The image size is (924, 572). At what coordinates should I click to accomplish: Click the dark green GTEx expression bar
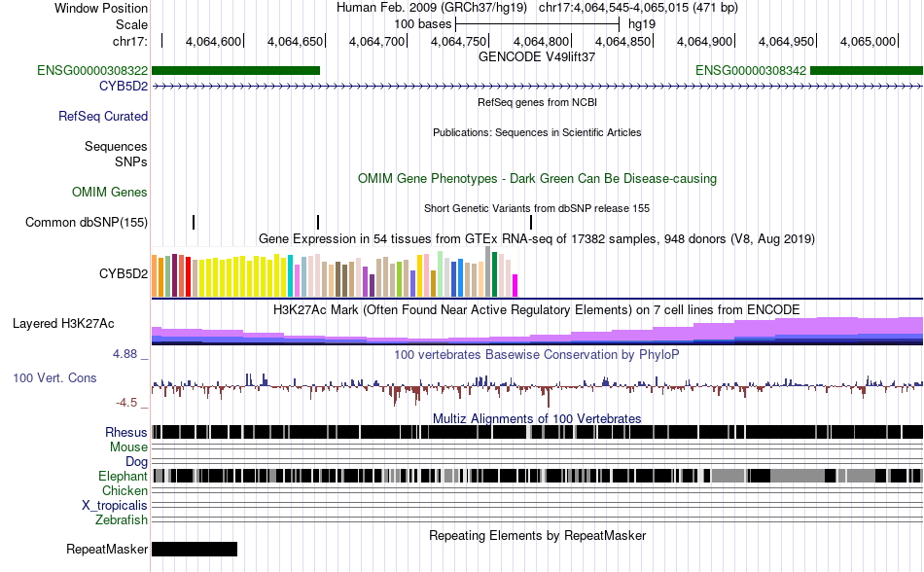(x=494, y=274)
